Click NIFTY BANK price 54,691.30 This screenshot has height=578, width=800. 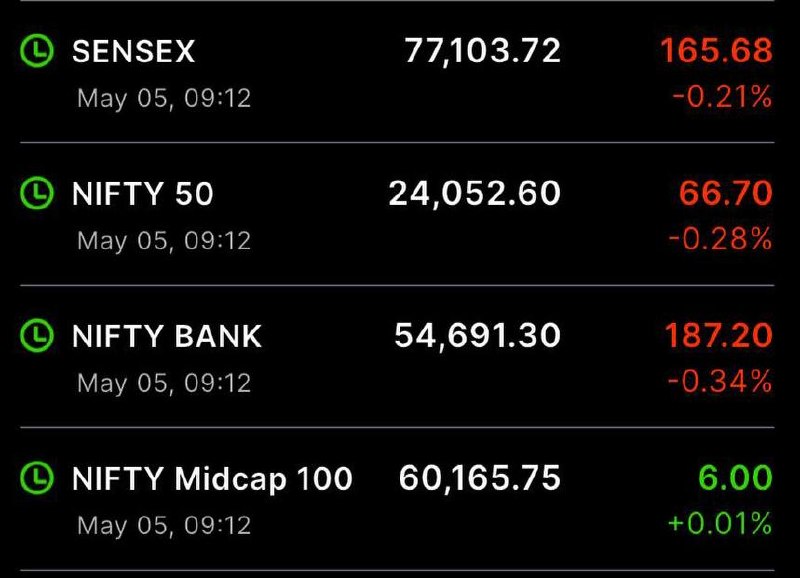[478, 336]
